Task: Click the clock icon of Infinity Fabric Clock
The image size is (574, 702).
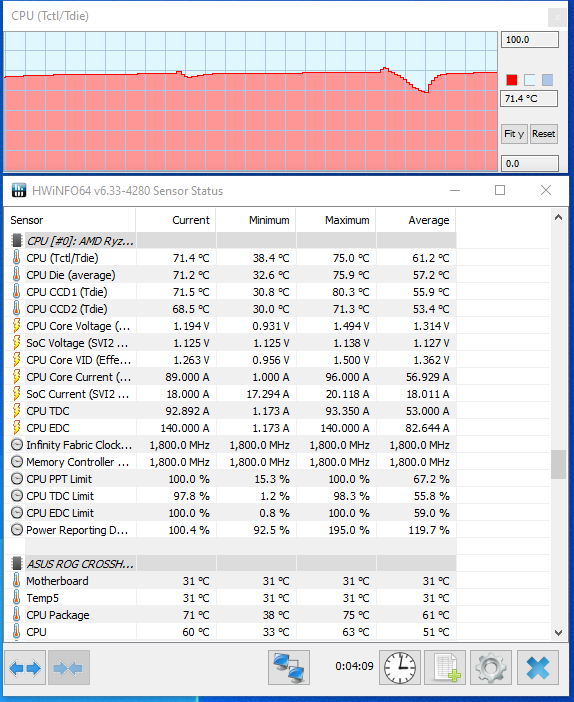Action: tap(17, 445)
